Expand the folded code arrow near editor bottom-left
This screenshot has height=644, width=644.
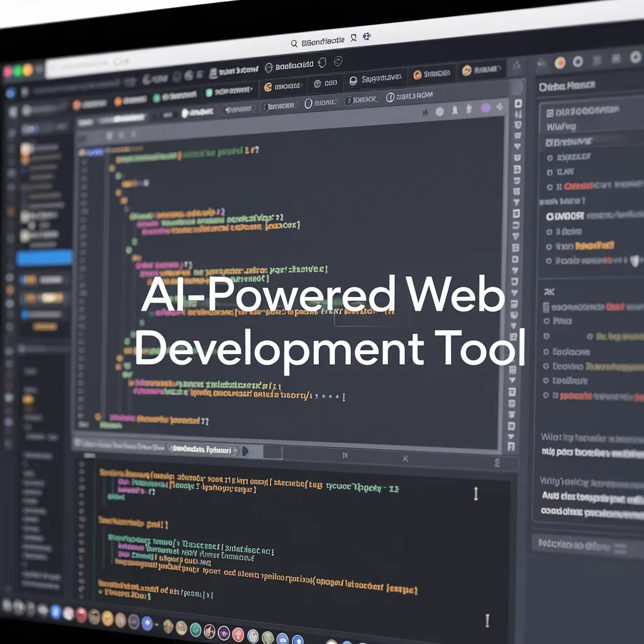pyautogui.click(x=98, y=416)
